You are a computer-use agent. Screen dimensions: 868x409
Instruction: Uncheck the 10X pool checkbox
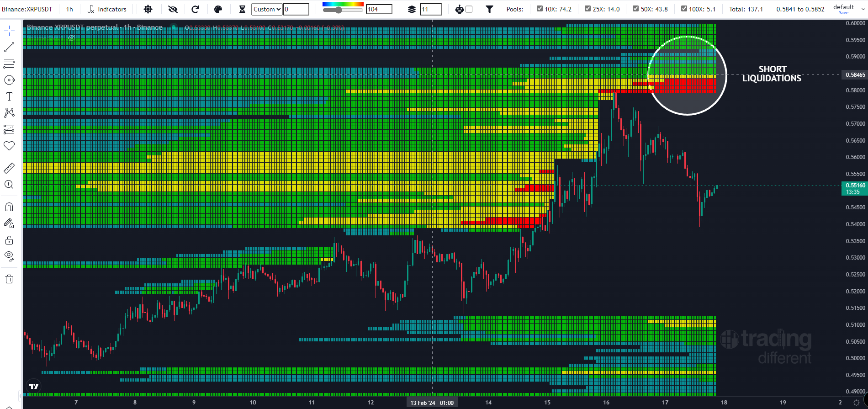point(540,9)
